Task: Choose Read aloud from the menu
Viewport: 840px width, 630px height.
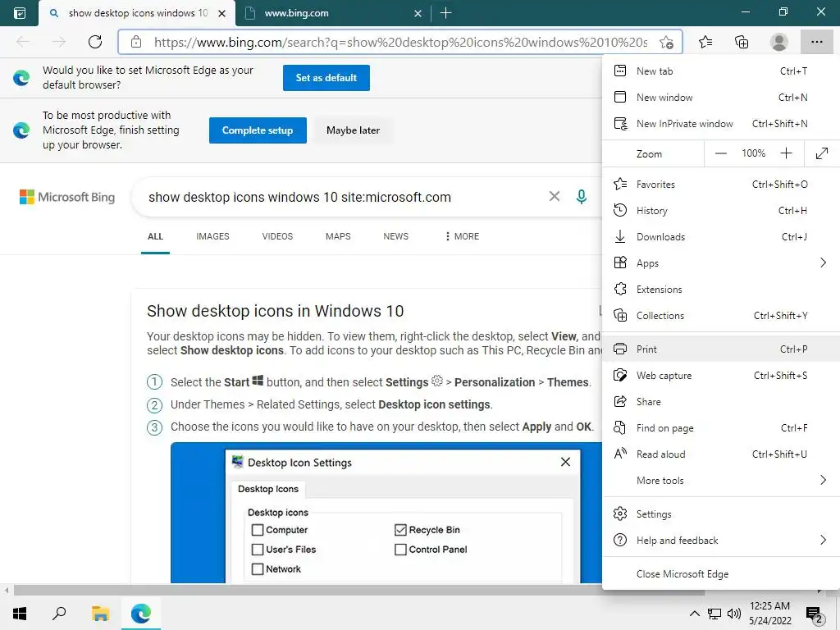Action: [x=721, y=454]
